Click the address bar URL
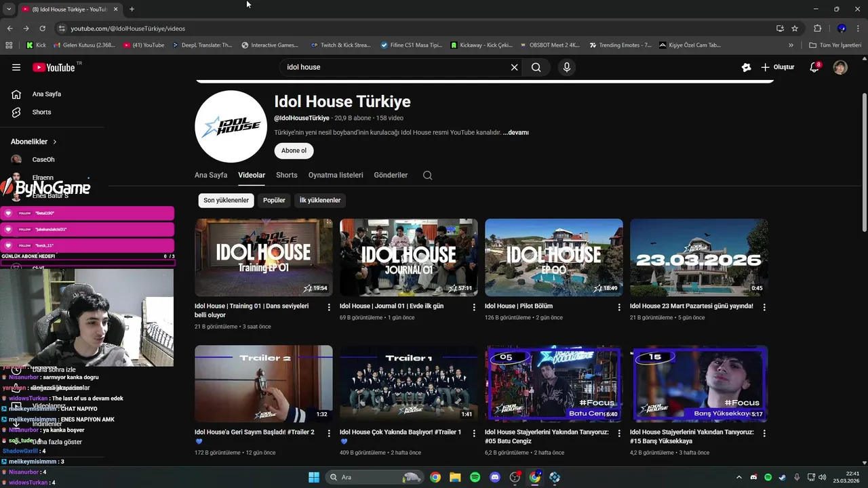Image resolution: width=868 pixels, height=488 pixels. (128, 28)
